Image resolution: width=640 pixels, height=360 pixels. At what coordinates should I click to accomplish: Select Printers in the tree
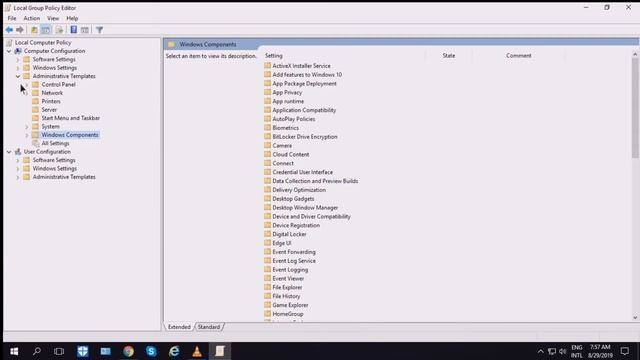(x=51, y=101)
